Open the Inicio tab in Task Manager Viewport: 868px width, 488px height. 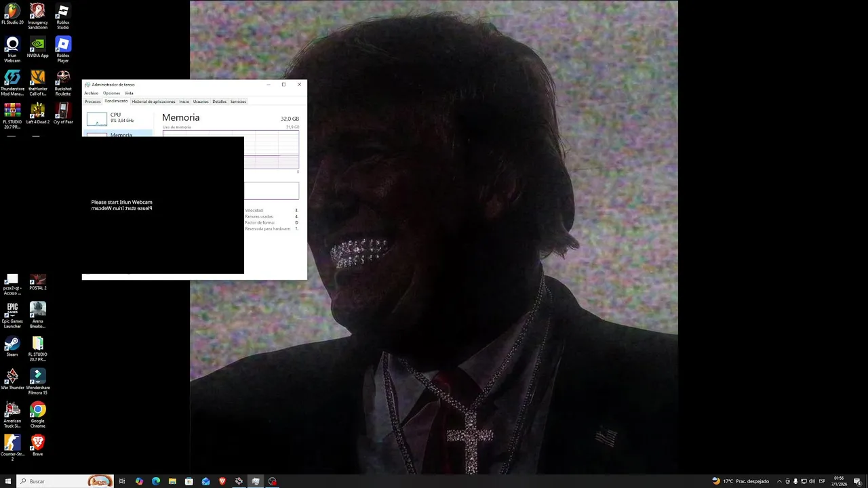tap(184, 102)
